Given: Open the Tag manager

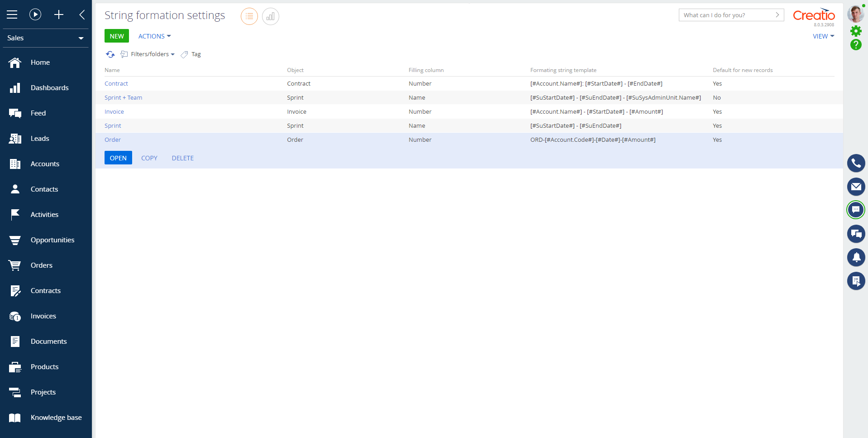Looking at the screenshot, I should 191,54.
